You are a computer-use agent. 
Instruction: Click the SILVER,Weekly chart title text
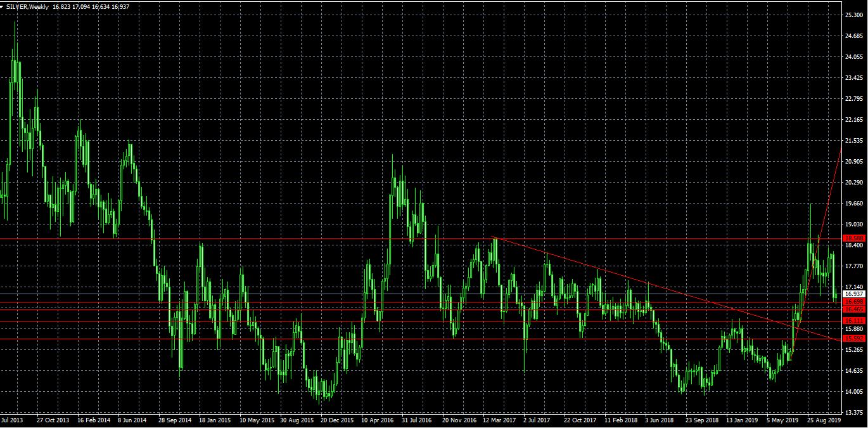click(28, 6)
